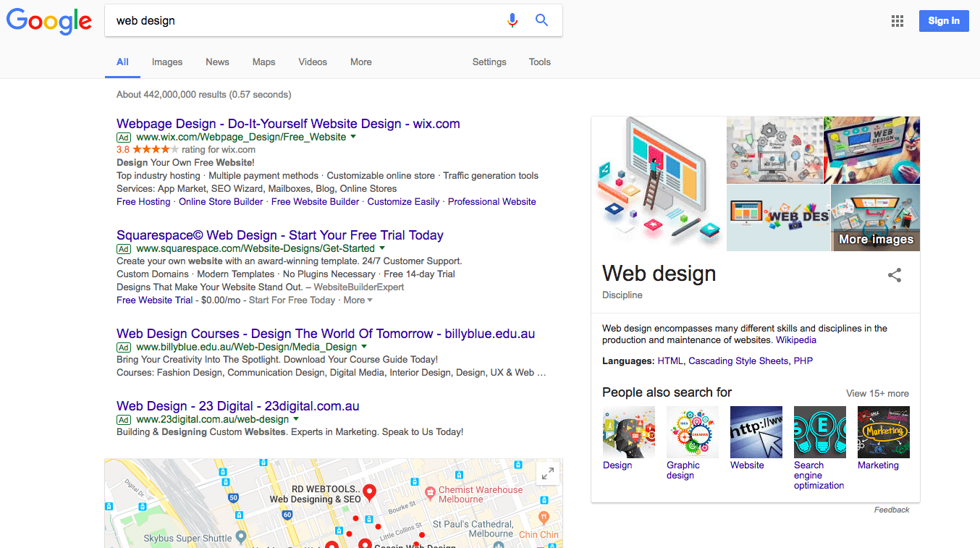980x548 pixels.
Task: Open the Website related search thumbnail
Action: click(x=756, y=432)
